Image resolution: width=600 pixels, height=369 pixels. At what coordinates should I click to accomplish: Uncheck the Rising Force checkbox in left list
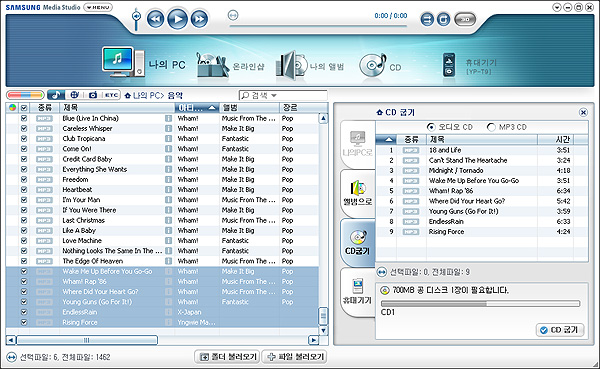click(x=24, y=322)
